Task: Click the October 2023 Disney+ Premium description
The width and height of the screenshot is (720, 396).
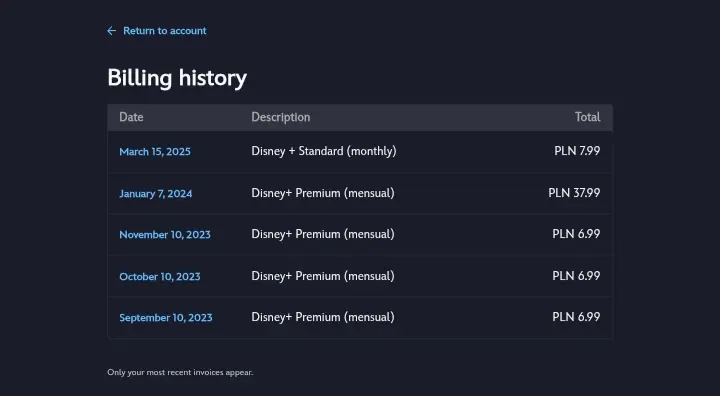Action: click(323, 276)
